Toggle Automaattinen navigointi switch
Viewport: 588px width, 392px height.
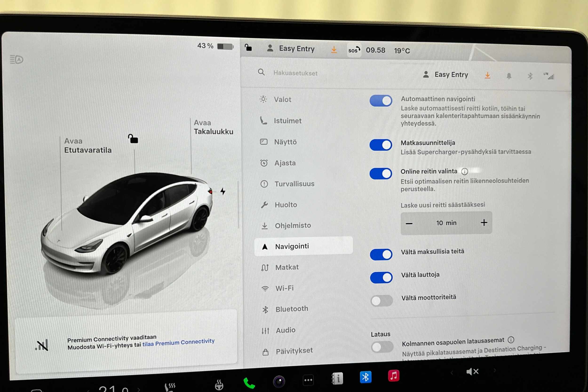pyautogui.click(x=381, y=101)
